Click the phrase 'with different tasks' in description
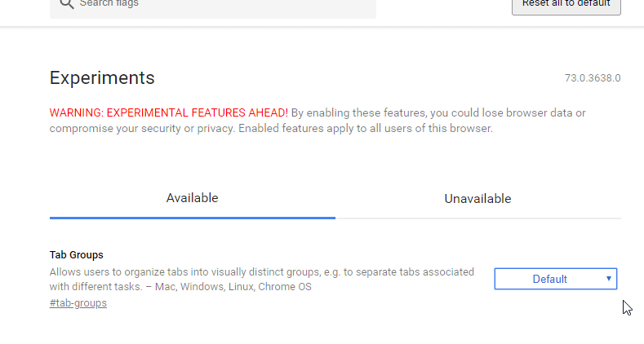This screenshot has height=344, width=644. [95, 287]
